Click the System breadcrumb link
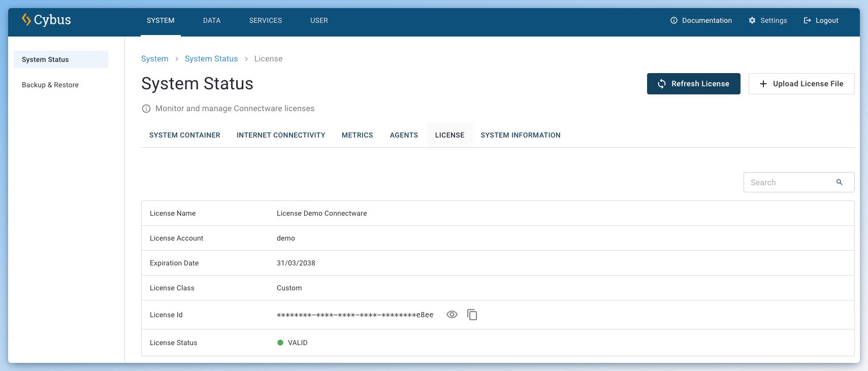This screenshot has height=371, width=868. pos(154,59)
